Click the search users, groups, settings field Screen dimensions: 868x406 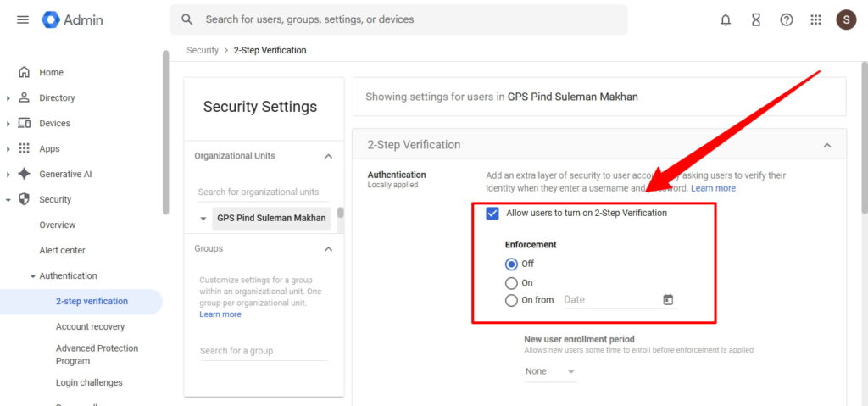[398, 19]
